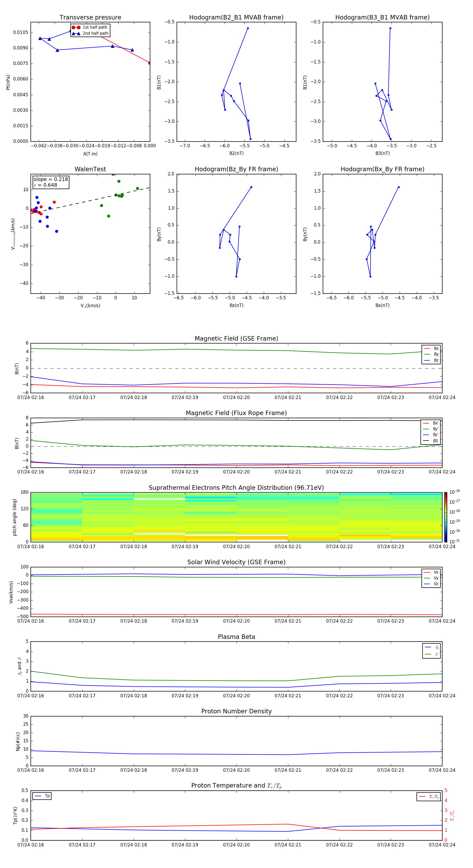Select the "Vy" entry in velocity legend
The image size is (473, 868).
431,578
